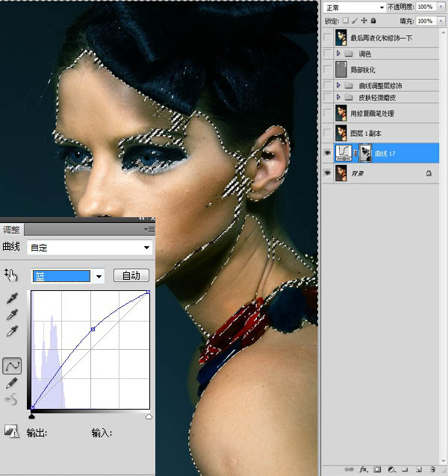Create new fill or adjustment layer
The image size is (448, 476).
(x=391, y=469)
